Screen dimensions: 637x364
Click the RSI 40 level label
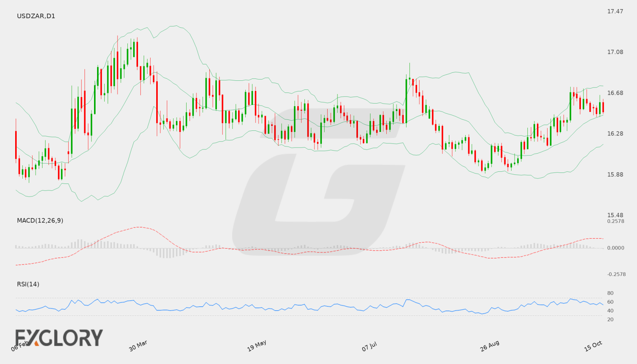point(610,311)
